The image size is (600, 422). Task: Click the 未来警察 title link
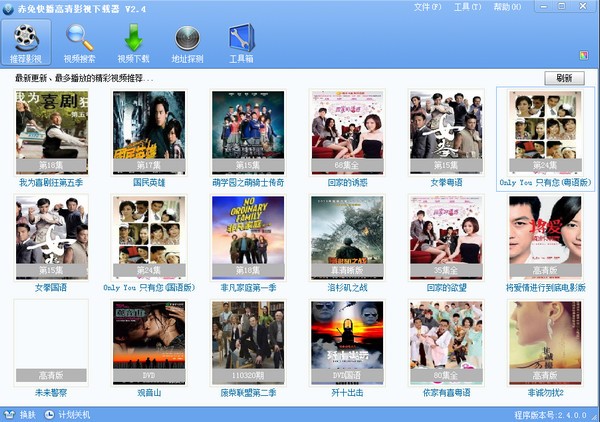[51, 393]
